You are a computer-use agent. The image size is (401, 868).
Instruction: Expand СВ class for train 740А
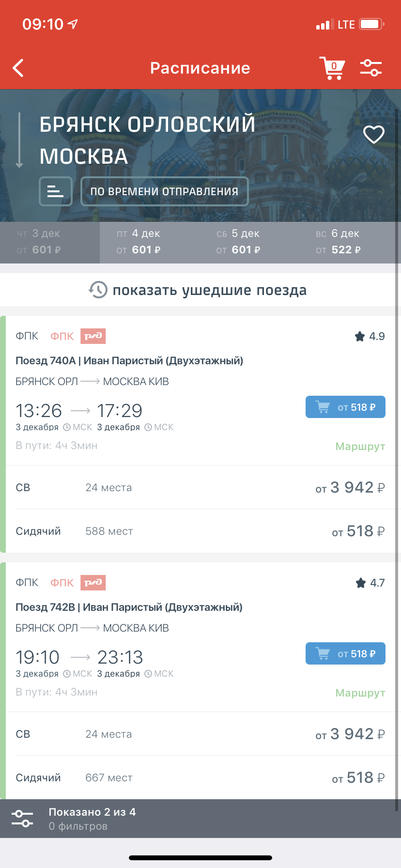pyautogui.click(x=200, y=487)
